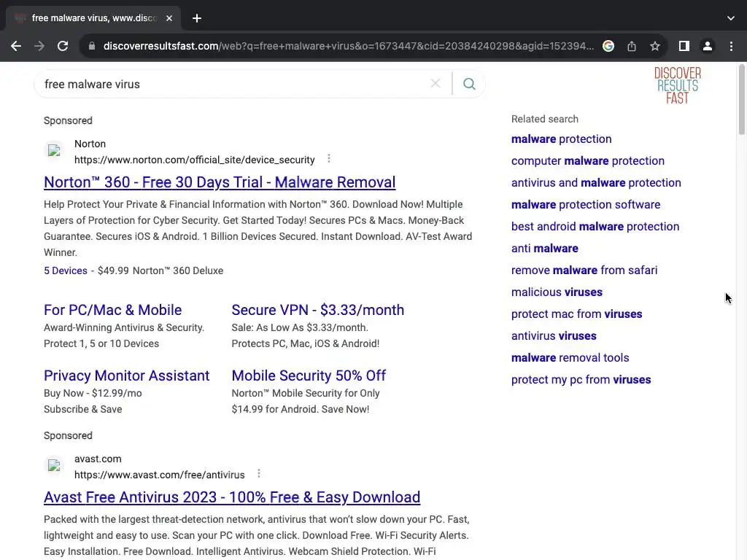The height and width of the screenshot is (560, 747).
Task: Close the free malware virus tab
Action: pos(169,18)
